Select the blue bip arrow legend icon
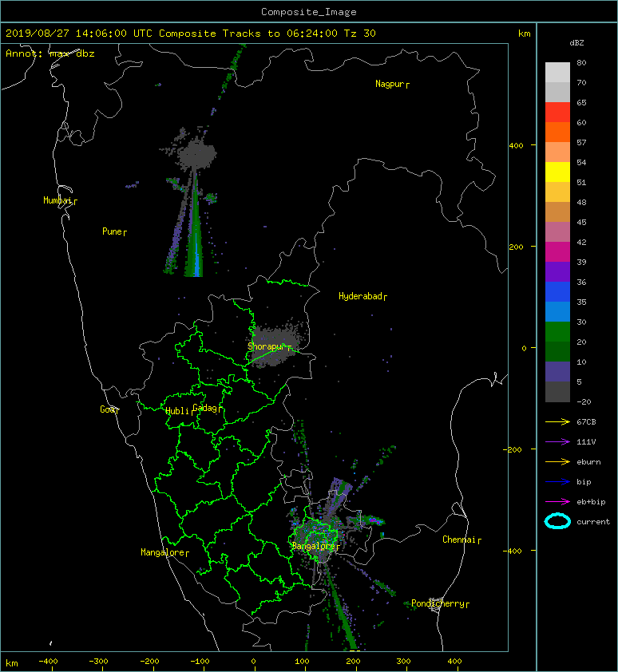618x672 pixels. click(x=557, y=482)
